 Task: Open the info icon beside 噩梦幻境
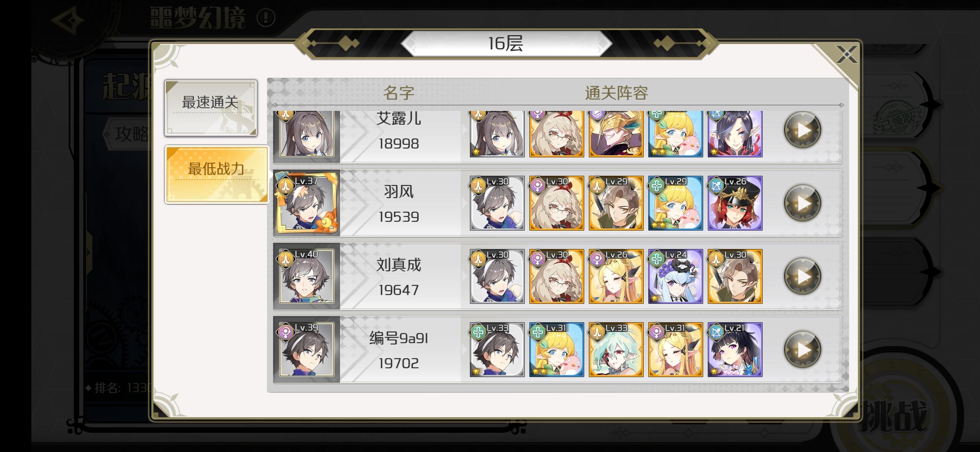coord(266,18)
